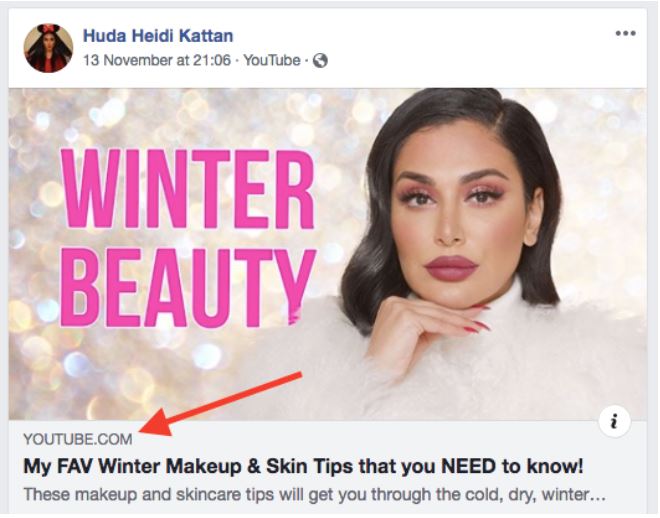
Task: Open Huda Heidi Kattan's round profile picture
Action: pos(48,48)
